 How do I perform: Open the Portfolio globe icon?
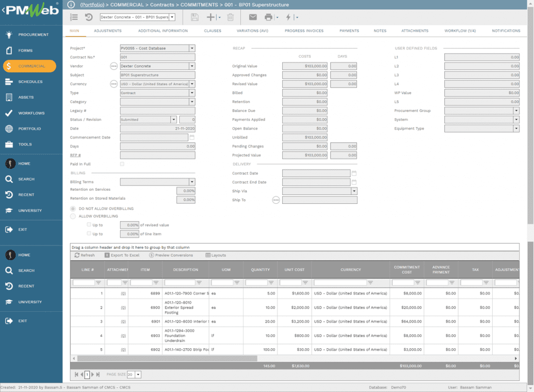9,129
